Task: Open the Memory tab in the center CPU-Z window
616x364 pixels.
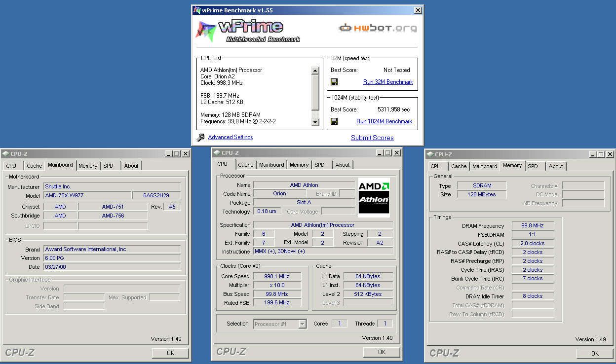Action: [299, 165]
